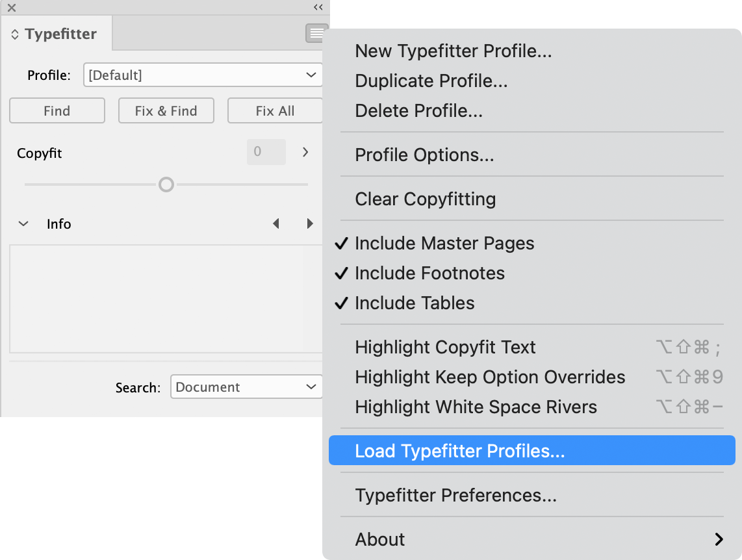Click the Profile: label
Viewport: 742px width, 560px height.
pos(49,75)
